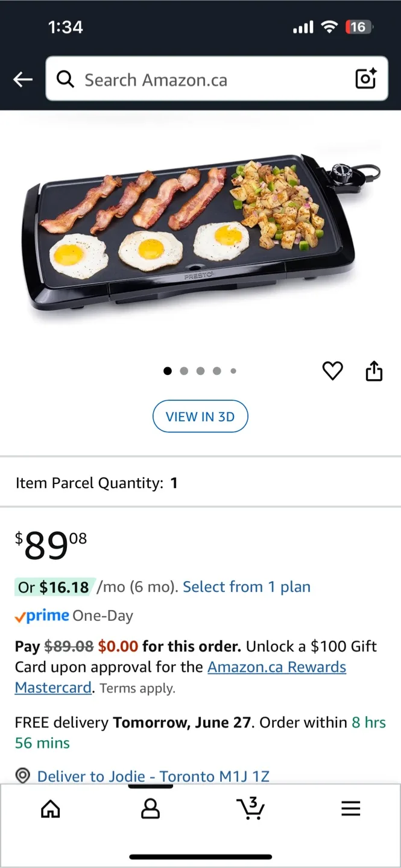
Task: Tap the Search Amazon.ca input field
Action: tap(181, 79)
